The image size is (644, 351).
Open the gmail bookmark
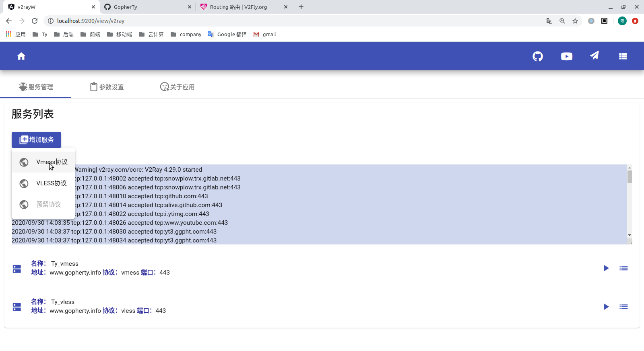tap(264, 35)
